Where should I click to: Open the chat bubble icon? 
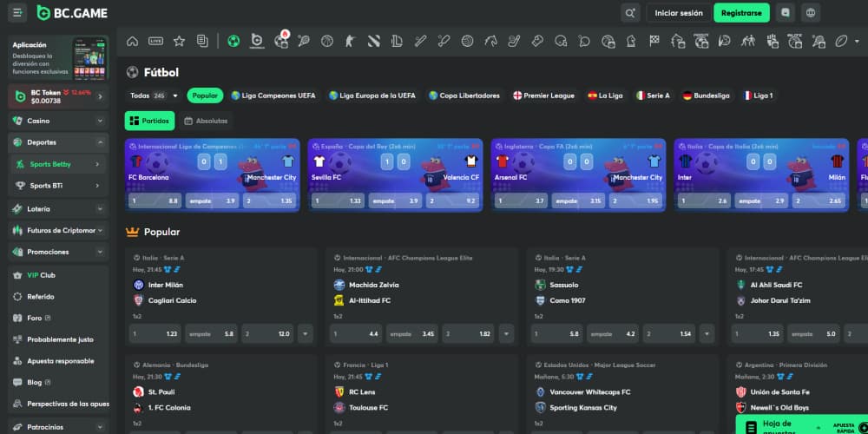pos(785,13)
